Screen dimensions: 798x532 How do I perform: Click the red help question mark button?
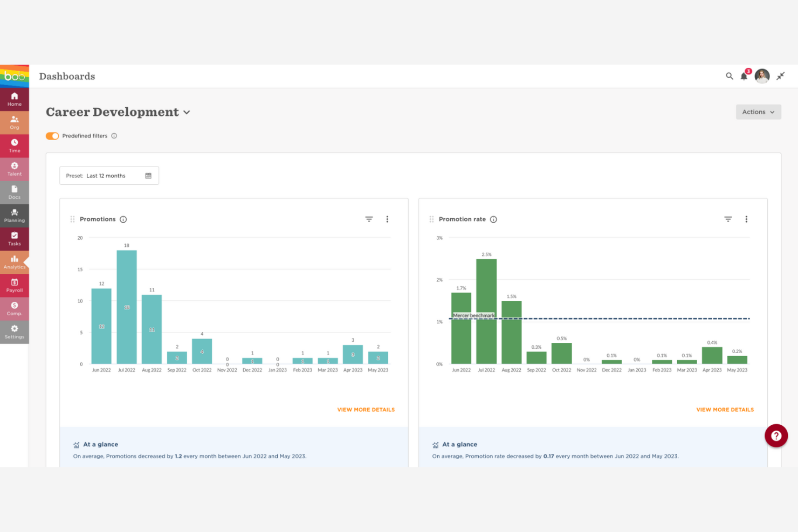776,436
